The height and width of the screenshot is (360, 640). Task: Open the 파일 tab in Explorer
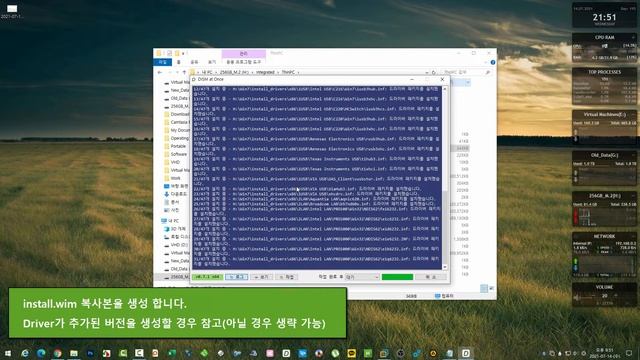[162, 62]
